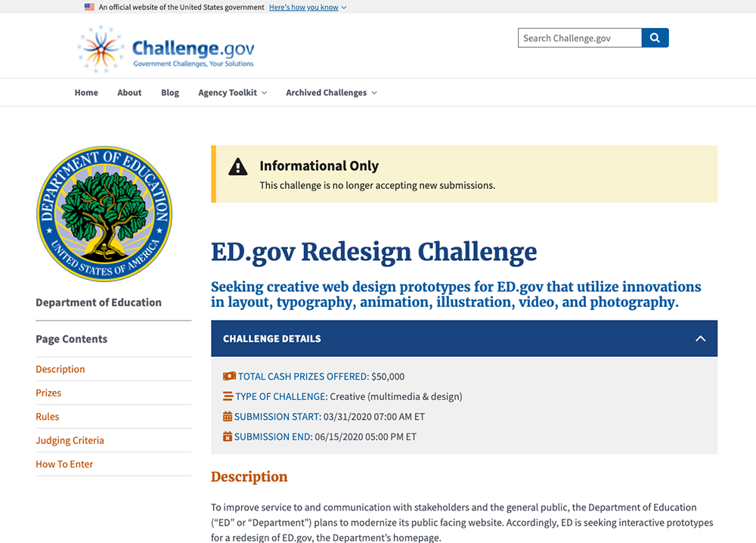Image resolution: width=756 pixels, height=543 pixels.
Task: Click the submission start calendar icon
Action: pos(228,417)
